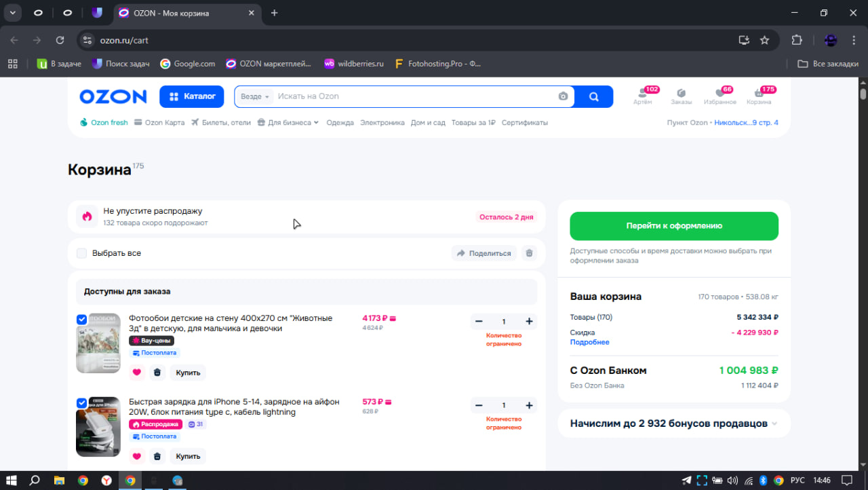Click the Поделиться share button
Viewport: 868px width, 490px height.
pos(484,253)
